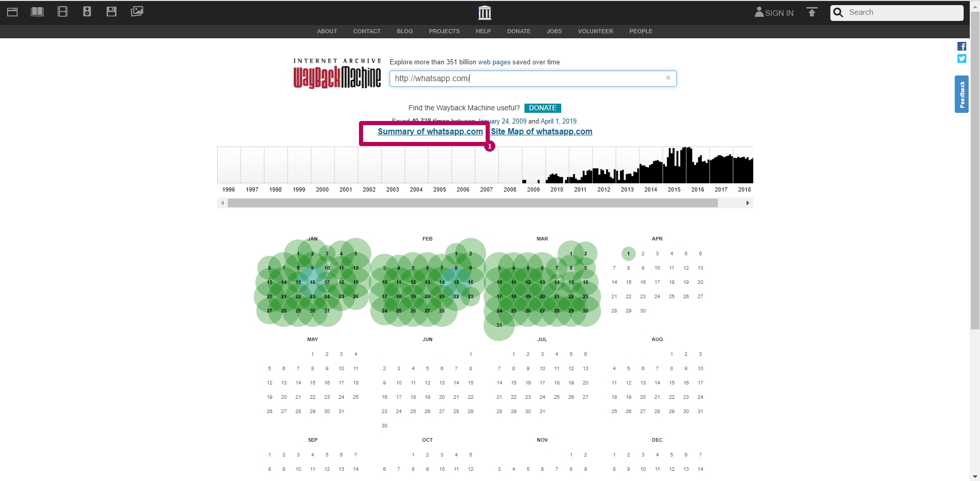Select year 2015 in the timeline

(x=674, y=189)
